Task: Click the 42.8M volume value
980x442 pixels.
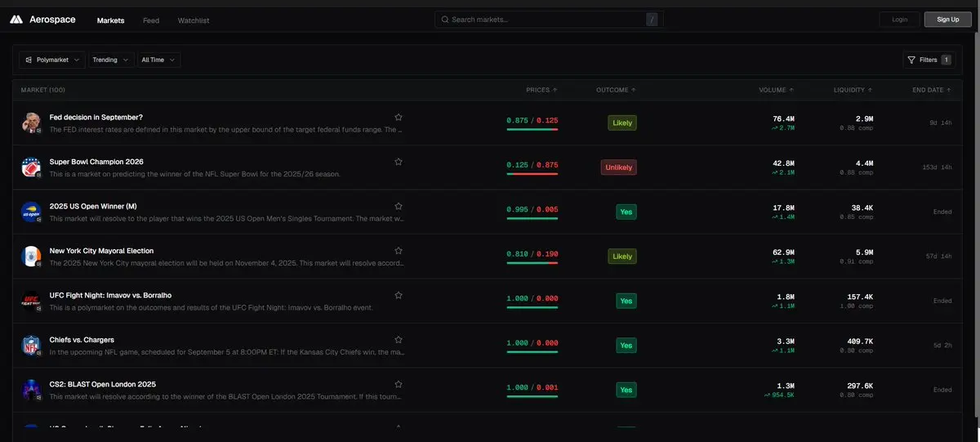Action: pyautogui.click(x=784, y=163)
